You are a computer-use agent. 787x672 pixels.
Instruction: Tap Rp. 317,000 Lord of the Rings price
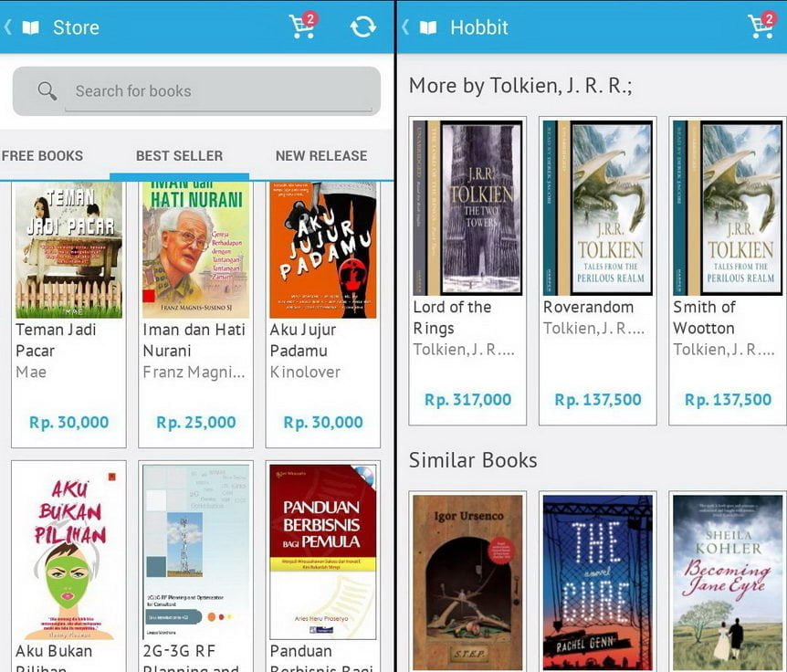point(467,400)
